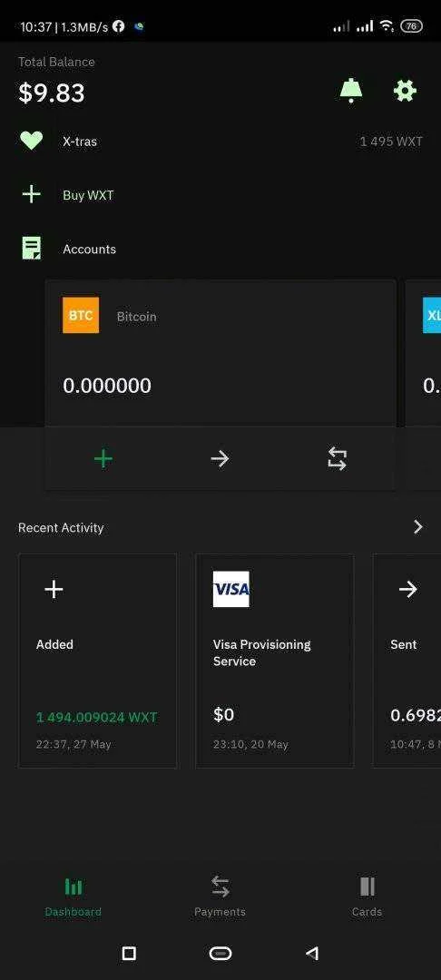The width and height of the screenshot is (441, 980).
Task: Switch to the Payments tab
Action: 220,897
